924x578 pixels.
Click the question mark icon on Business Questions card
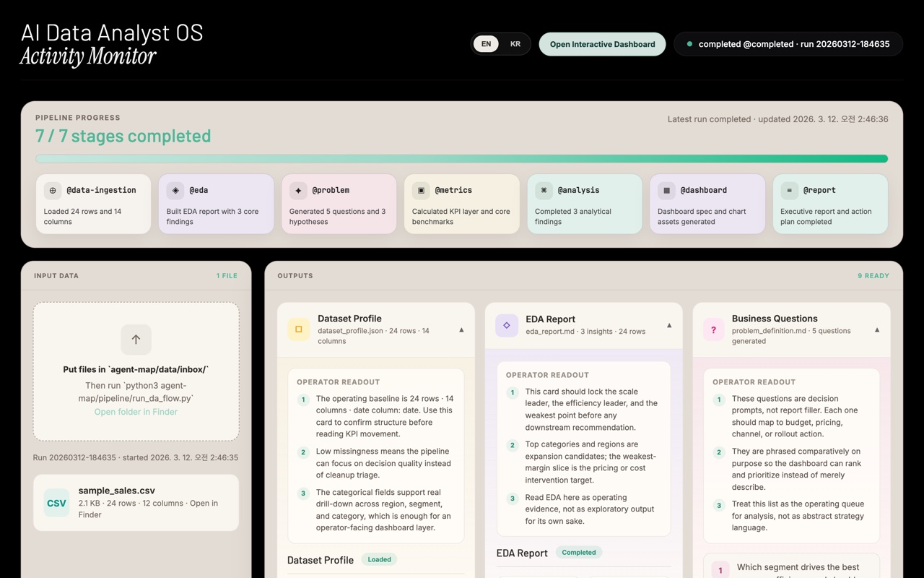[x=713, y=329]
